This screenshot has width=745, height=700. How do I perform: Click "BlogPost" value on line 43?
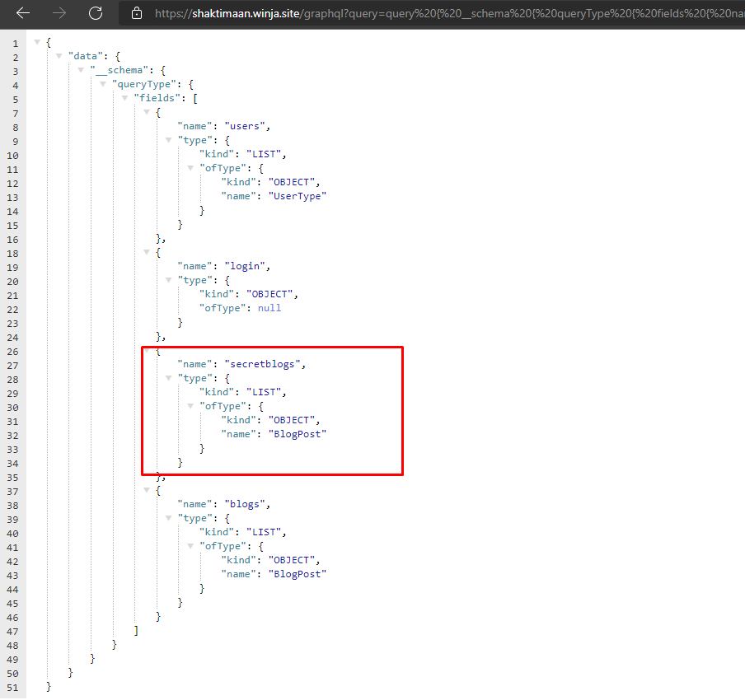pos(298,574)
